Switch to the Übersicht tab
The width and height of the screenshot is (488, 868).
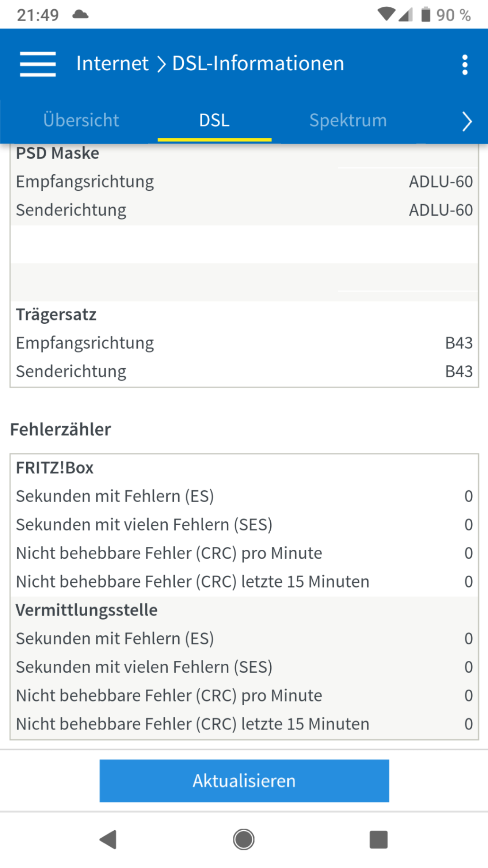point(81,120)
